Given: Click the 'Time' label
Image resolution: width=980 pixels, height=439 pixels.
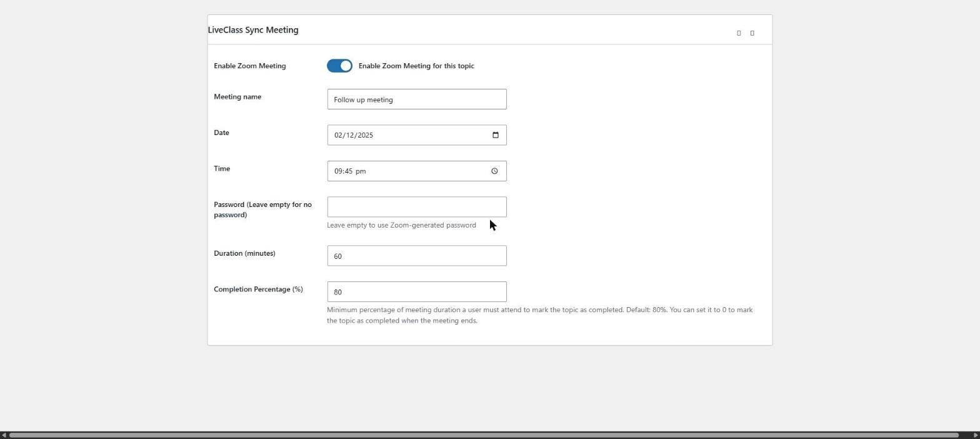Looking at the screenshot, I should click(222, 169).
